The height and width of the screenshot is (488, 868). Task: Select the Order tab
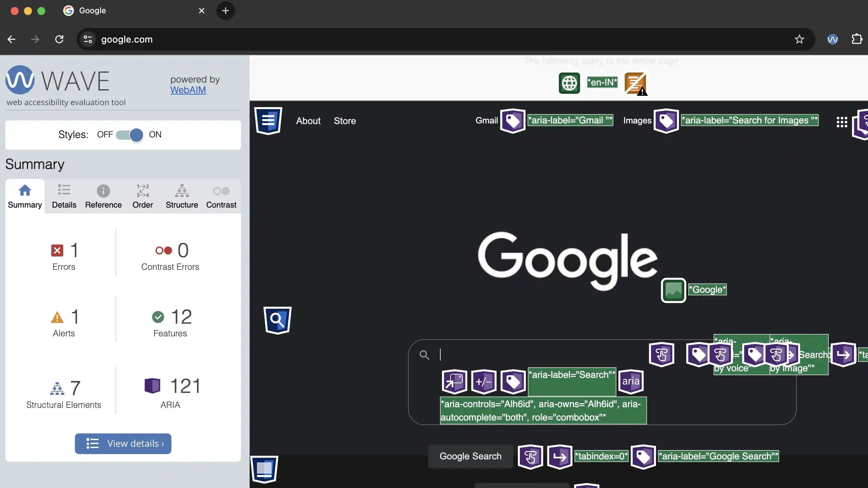point(142,196)
